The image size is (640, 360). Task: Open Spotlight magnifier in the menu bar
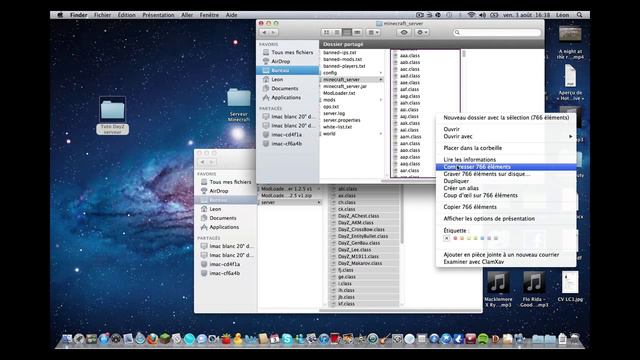click(x=580, y=15)
